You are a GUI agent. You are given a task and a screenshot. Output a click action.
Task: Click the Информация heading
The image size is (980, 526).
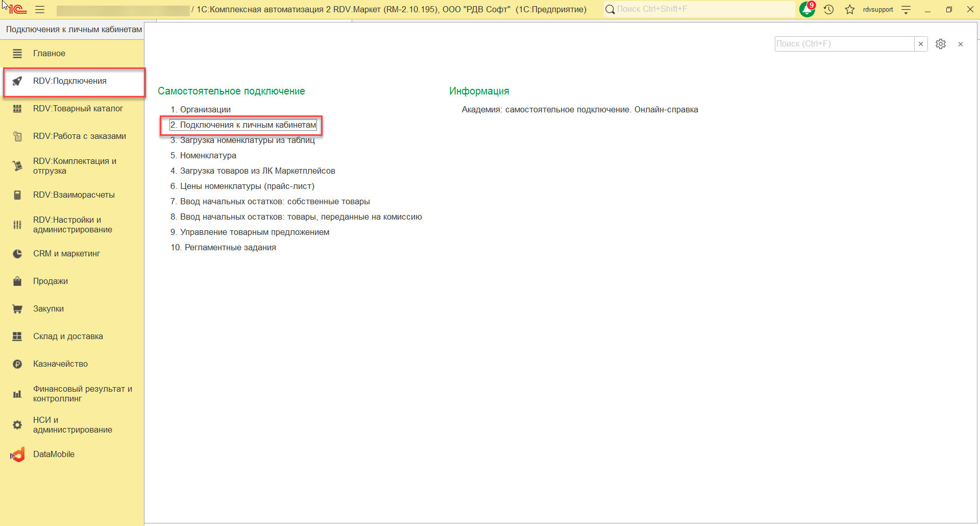pos(479,91)
